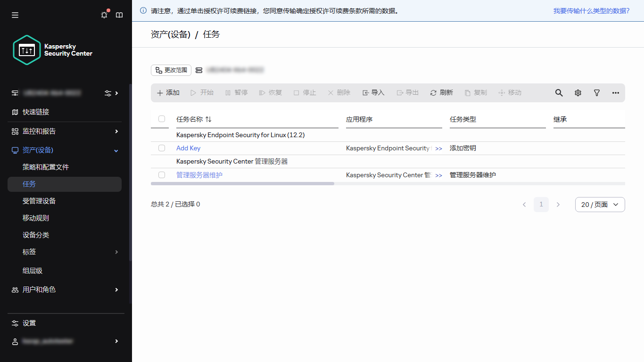
Task: Open search in the task toolbar
Action: click(x=559, y=92)
